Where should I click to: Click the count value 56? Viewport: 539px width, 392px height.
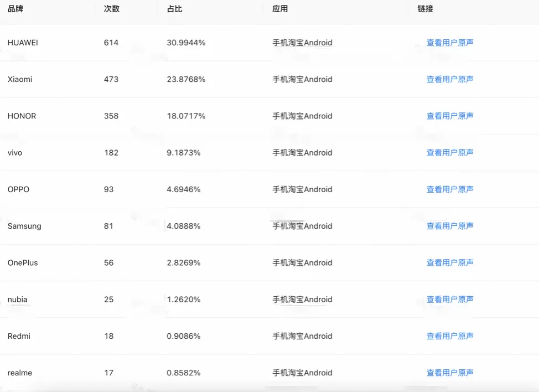click(x=108, y=262)
